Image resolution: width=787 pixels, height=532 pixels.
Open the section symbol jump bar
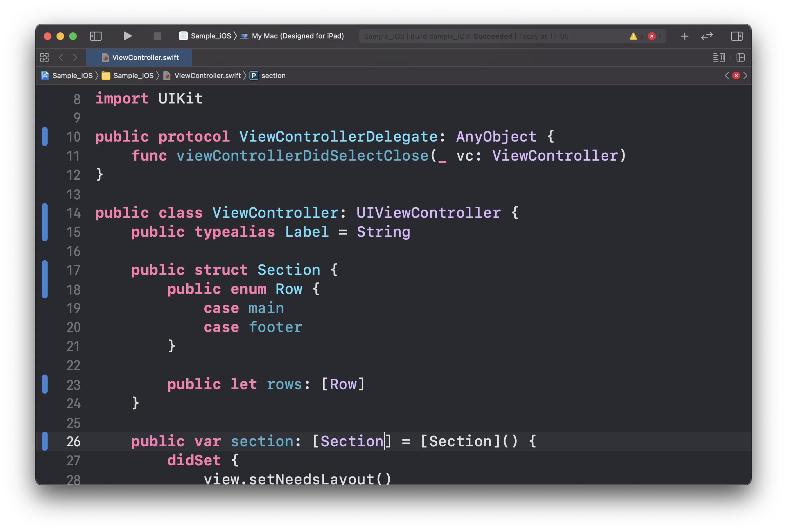coord(273,76)
